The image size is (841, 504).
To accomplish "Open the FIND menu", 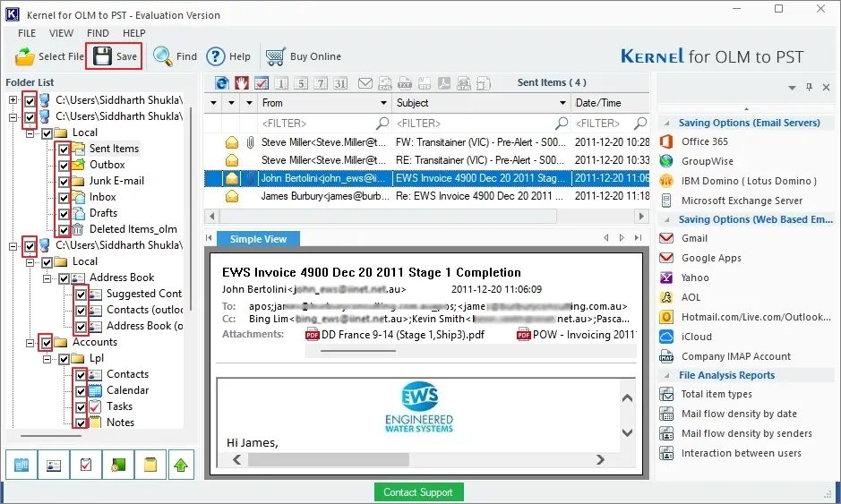I will pos(98,33).
